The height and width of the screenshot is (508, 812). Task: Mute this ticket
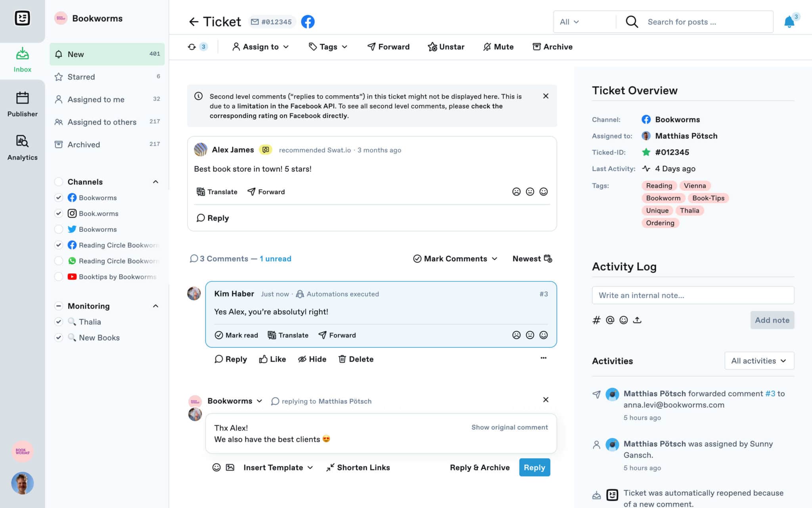tap(498, 47)
